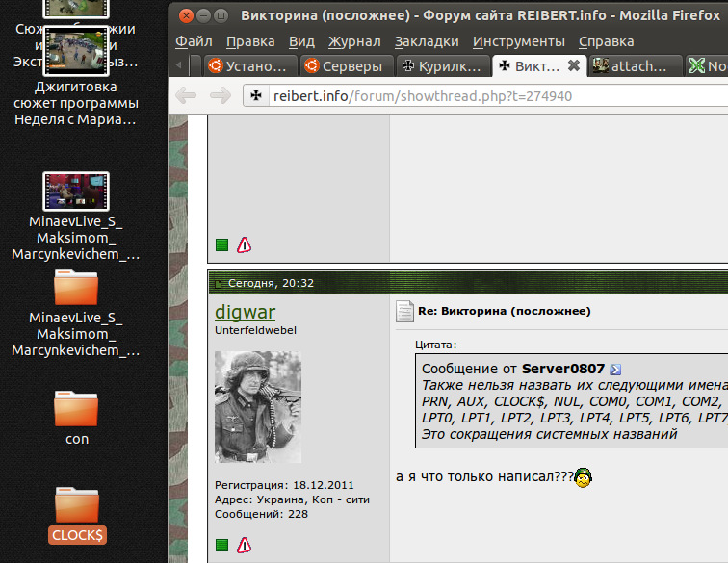Screen dimensions: 728x563
Task: Report digwar's post with warning icon
Action: click(x=245, y=546)
